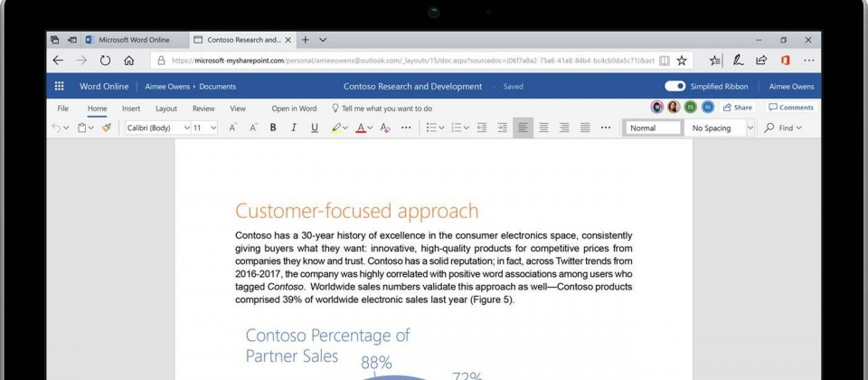Expand the styles gallery arrow
The width and height of the screenshot is (868, 380).
[x=750, y=128]
